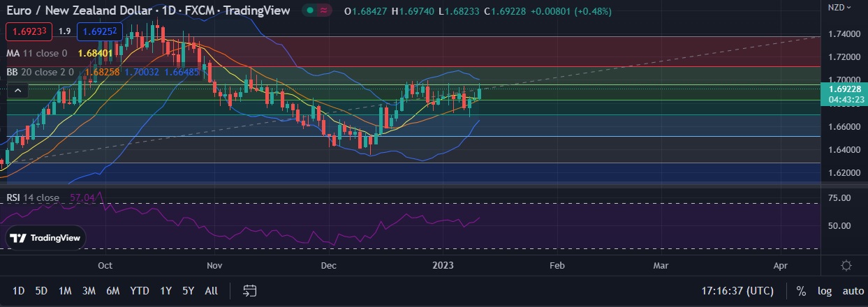Click the red sell price 1.69233 button
Viewport: 868px width, 307px height.
(x=28, y=31)
